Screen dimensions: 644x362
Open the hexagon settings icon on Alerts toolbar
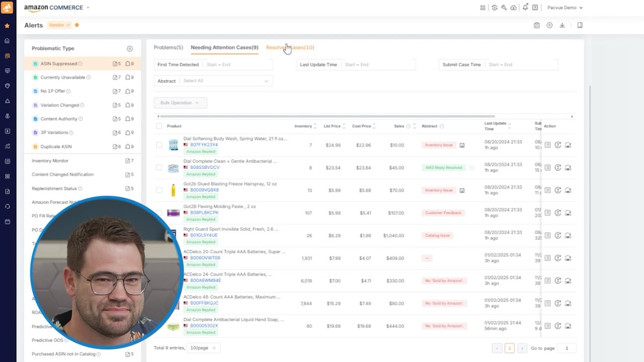point(549,25)
